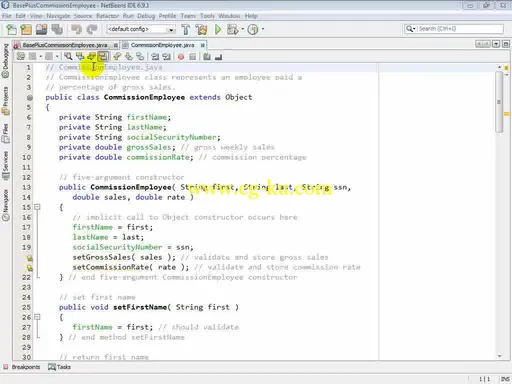Close the BasePlusCommissionEmployee.java tab
The height and width of the screenshot is (384, 512).
pyautogui.click(x=115, y=45)
